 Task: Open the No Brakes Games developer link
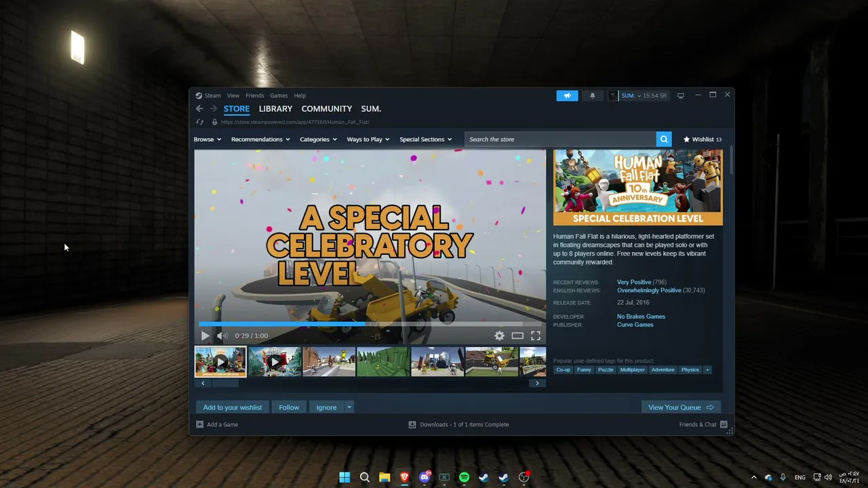pos(641,317)
